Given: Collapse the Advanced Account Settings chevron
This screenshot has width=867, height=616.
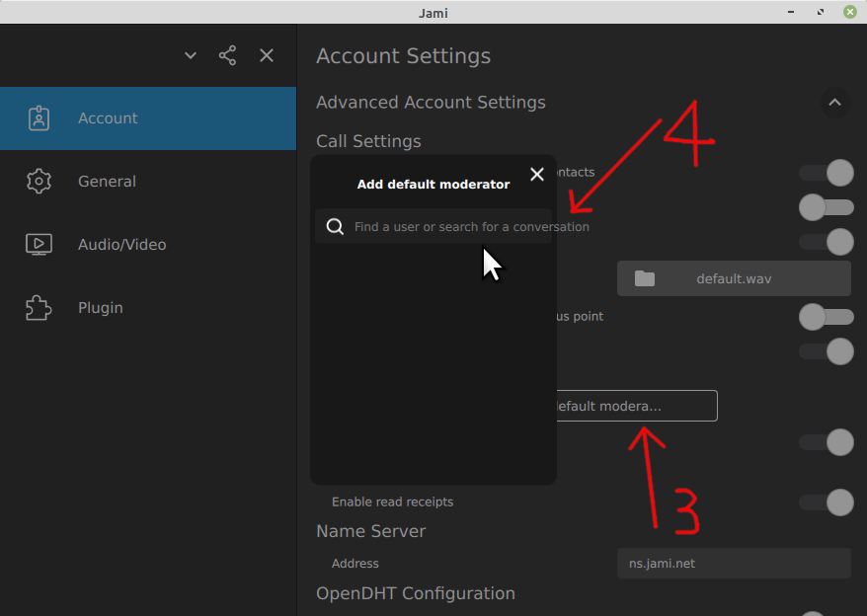Looking at the screenshot, I should pos(835,103).
